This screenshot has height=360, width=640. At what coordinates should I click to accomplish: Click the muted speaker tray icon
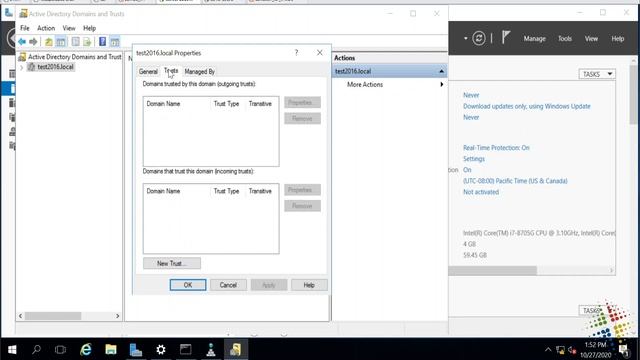[572, 350]
